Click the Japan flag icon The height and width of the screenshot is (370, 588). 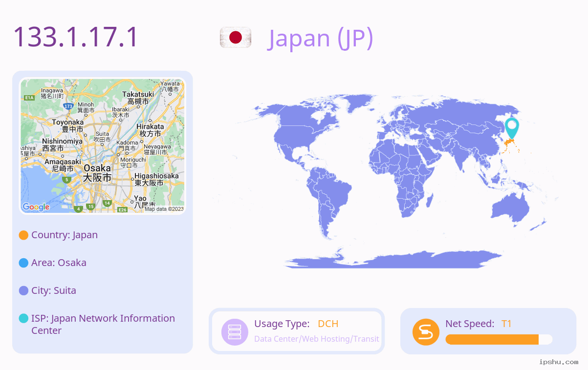coord(236,38)
